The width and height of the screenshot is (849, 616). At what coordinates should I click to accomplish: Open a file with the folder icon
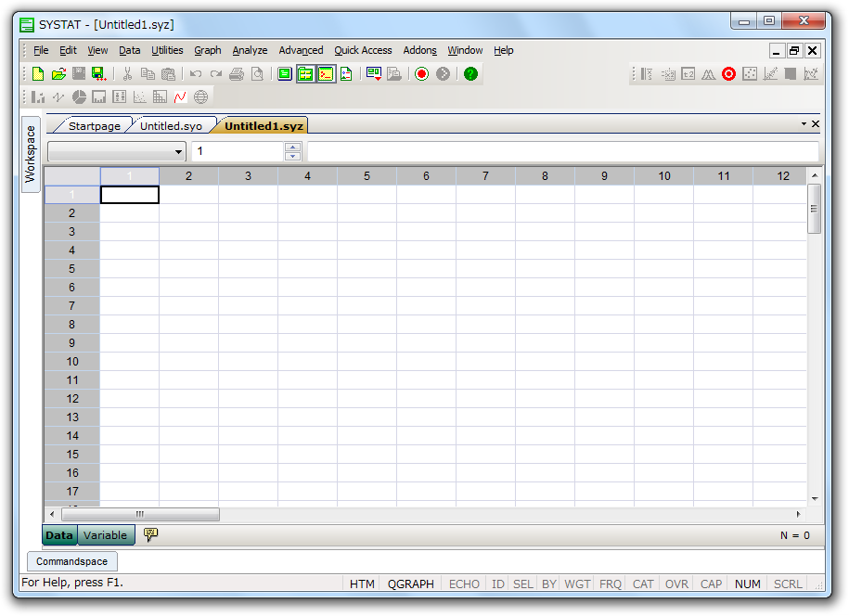[58, 73]
